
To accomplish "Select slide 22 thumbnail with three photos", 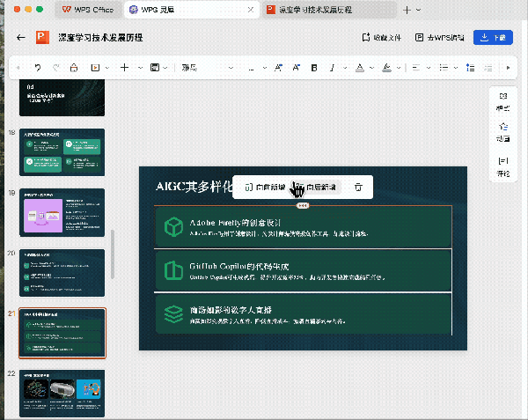I will pos(62,394).
